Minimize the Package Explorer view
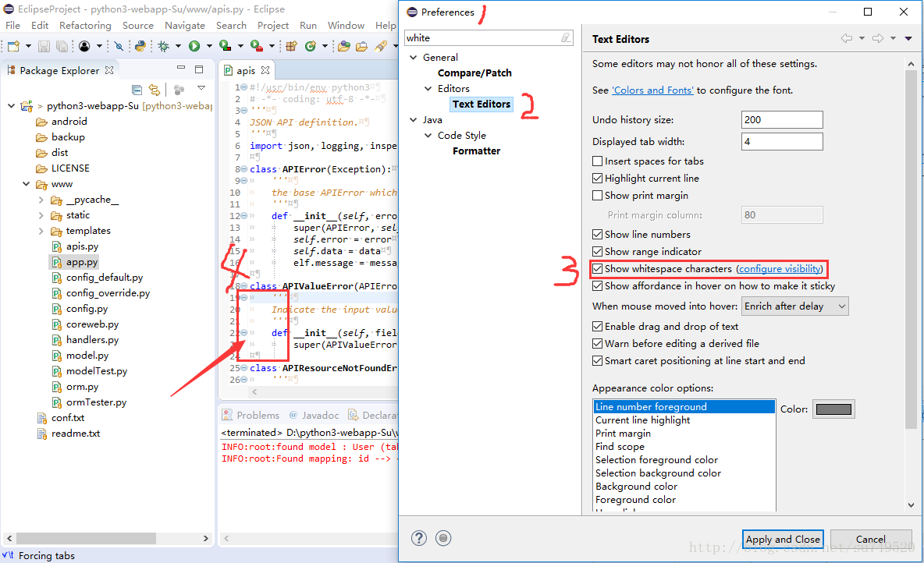 click(x=181, y=69)
